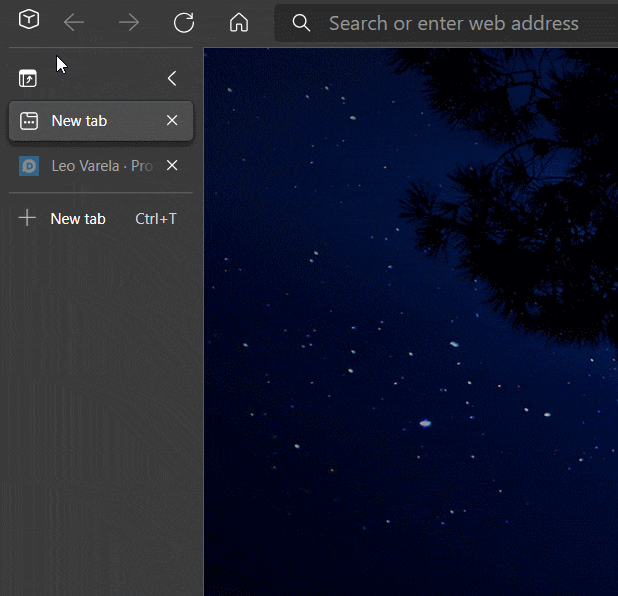618x596 pixels.
Task: Go back to previous page
Action: 74,22
